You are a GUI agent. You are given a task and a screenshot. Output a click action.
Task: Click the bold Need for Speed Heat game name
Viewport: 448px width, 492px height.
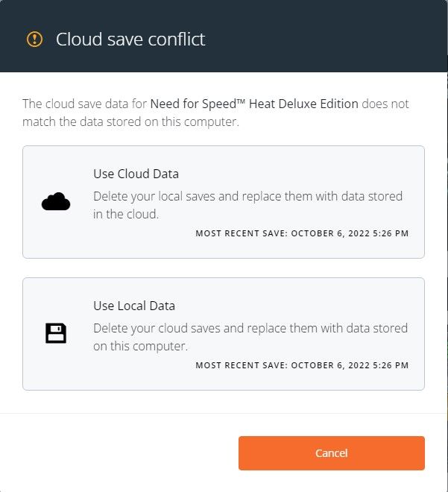254,104
